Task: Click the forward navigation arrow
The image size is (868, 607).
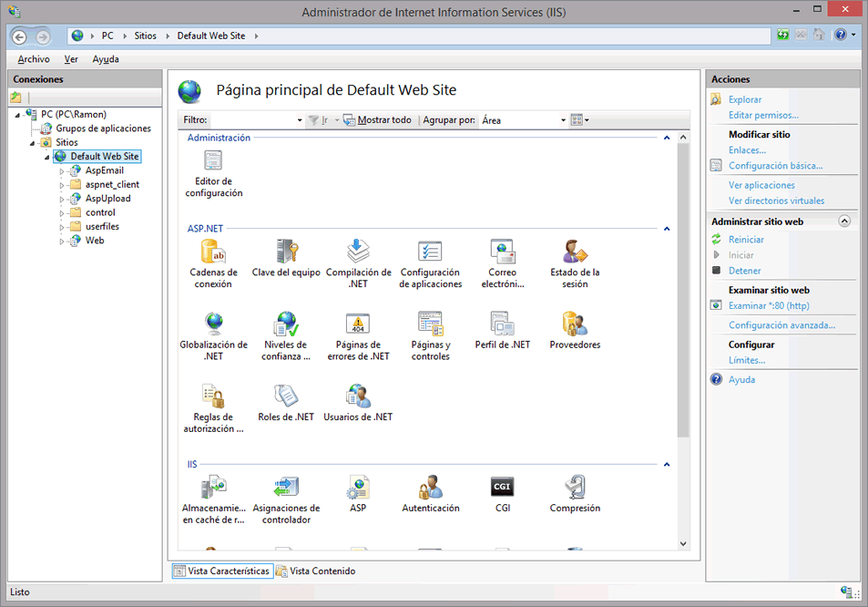Action: pos(43,37)
